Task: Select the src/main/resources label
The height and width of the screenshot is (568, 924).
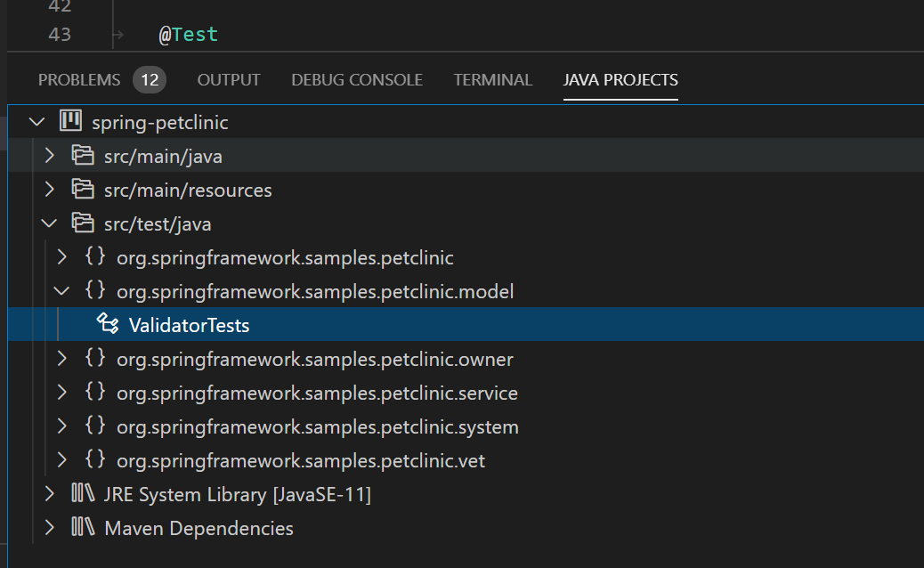Action: click(188, 191)
